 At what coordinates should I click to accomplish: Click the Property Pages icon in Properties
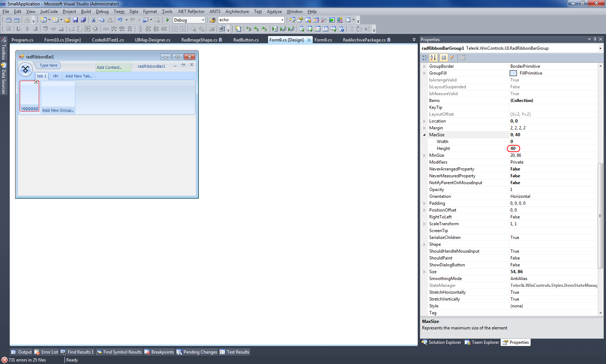point(462,58)
